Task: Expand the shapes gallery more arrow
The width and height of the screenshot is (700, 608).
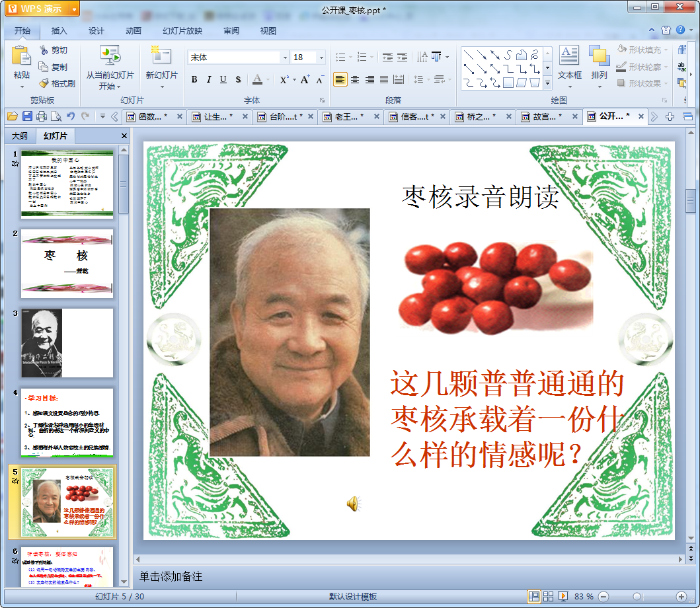Action: coord(547,83)
